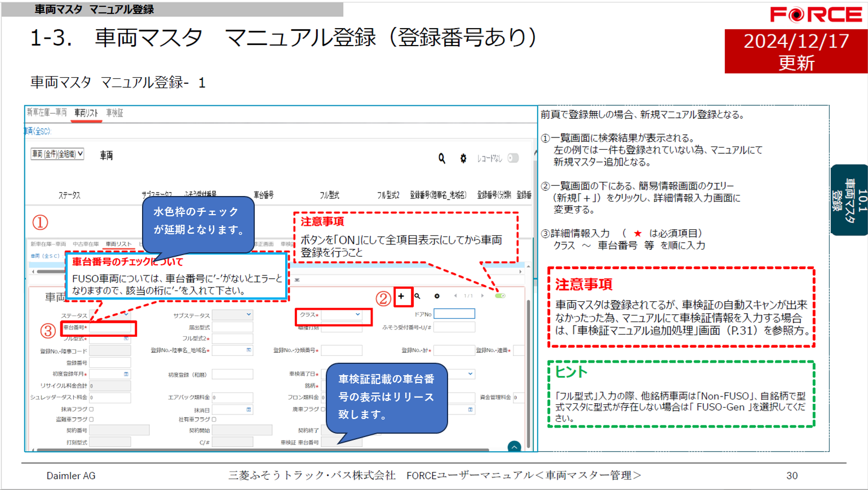Open the サブステータス dropdown
The image size is (868, 490).
click(x=232, y=315)
